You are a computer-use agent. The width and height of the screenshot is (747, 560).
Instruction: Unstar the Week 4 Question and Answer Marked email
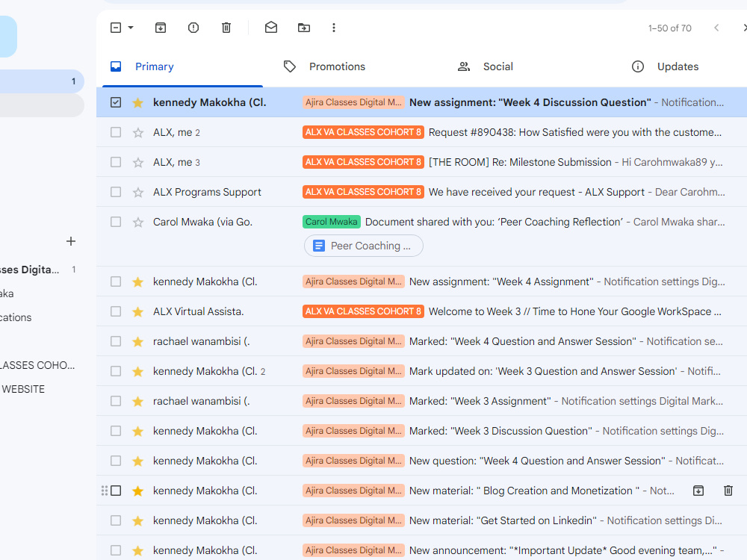point(137,341)
